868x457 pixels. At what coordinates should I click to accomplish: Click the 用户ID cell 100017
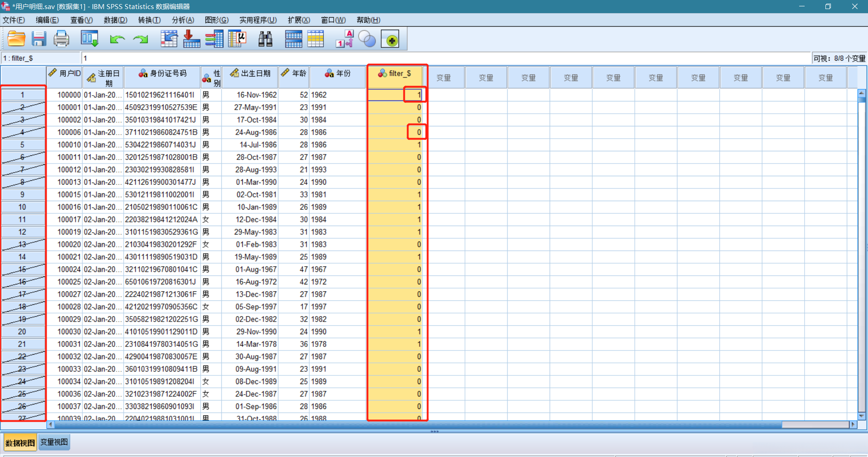[x=64, y=220]
